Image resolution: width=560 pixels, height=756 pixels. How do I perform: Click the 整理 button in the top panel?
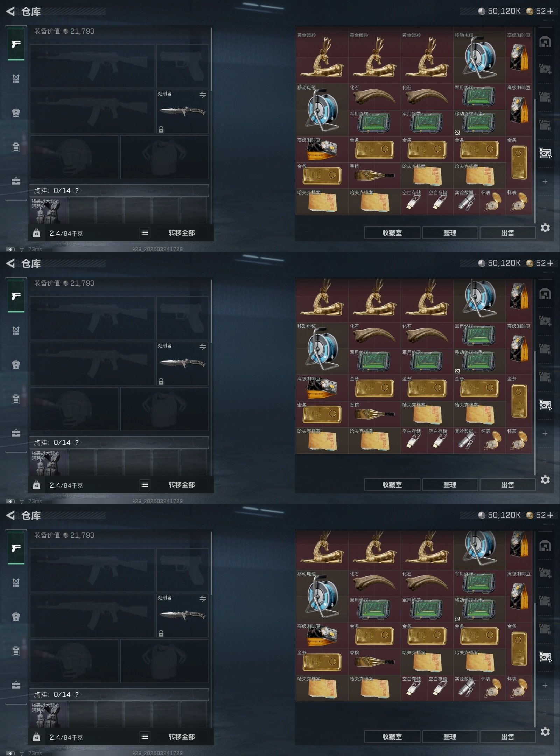450,233
